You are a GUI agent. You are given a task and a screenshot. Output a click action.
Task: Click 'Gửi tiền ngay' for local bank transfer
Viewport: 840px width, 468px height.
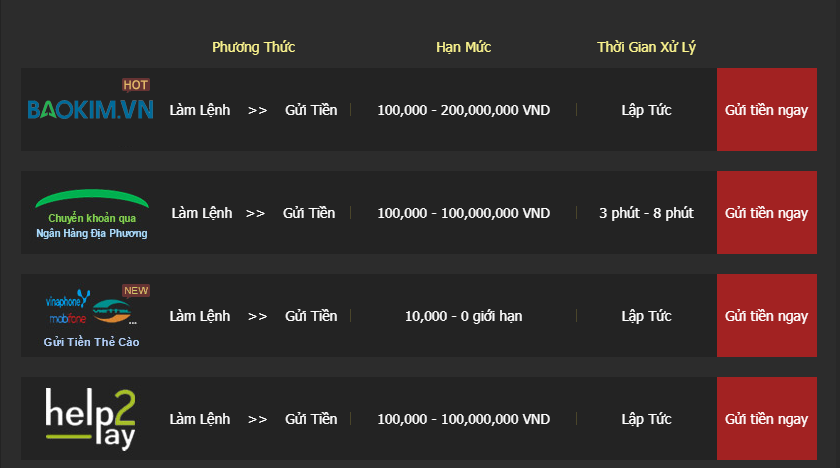pyautogui.click(x=767, y=213)
